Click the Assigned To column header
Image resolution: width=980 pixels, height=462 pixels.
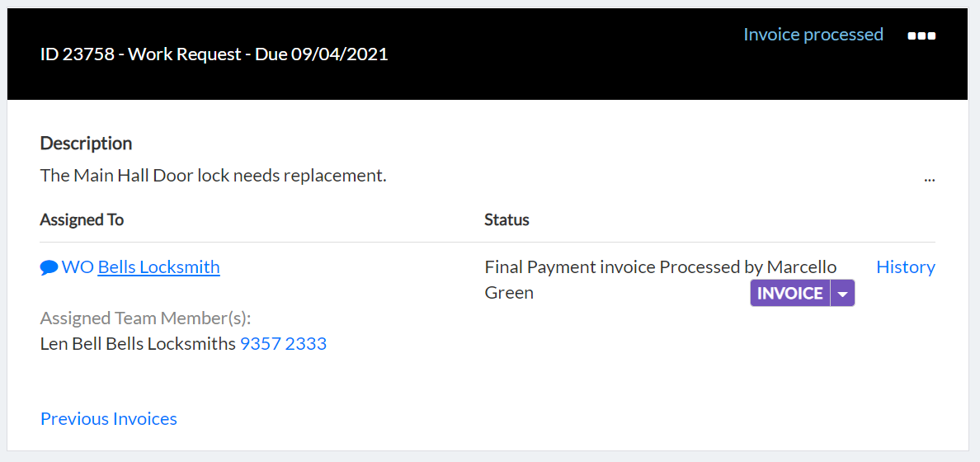(x=82, y=219)
